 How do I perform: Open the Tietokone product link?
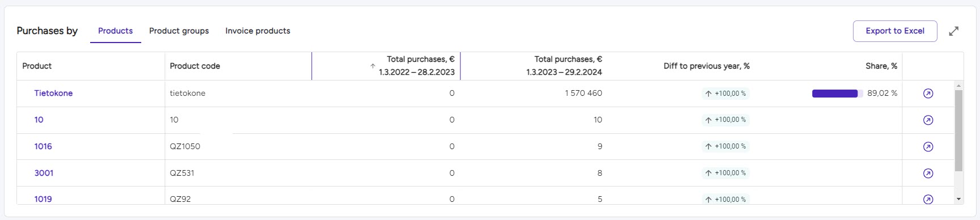[x=53, y=94]
